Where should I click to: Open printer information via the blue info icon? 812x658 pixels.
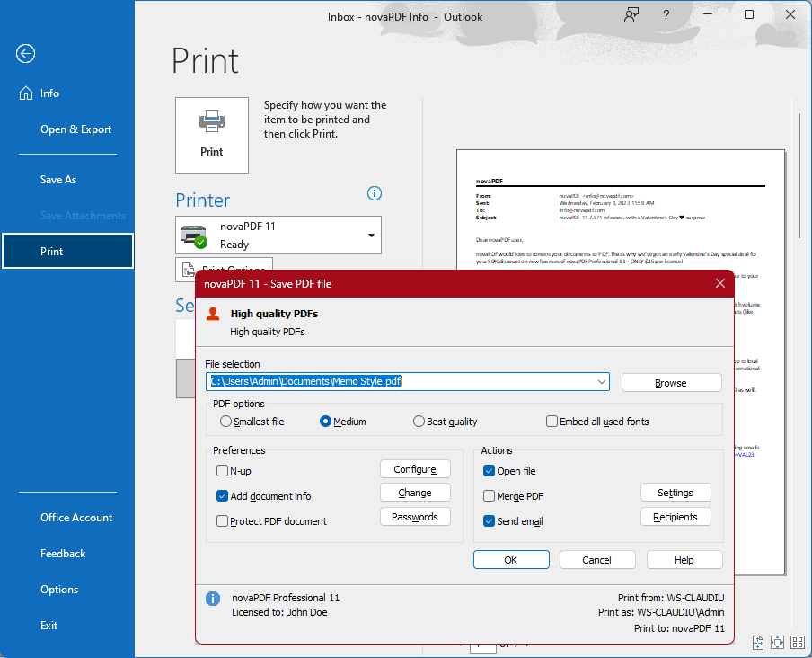(x=375, y=193)
